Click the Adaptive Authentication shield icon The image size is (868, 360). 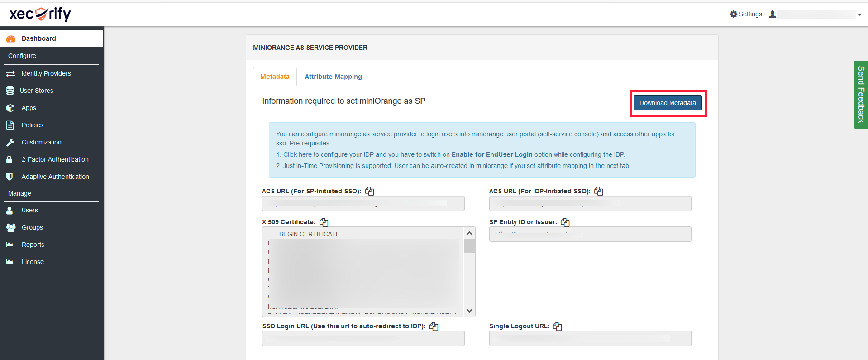click(x=10, y=177)
